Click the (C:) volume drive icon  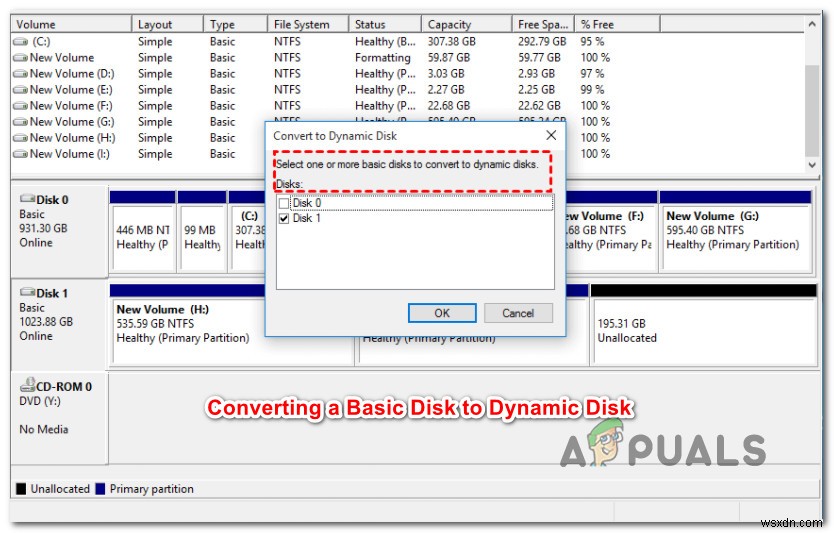point(20,41)
